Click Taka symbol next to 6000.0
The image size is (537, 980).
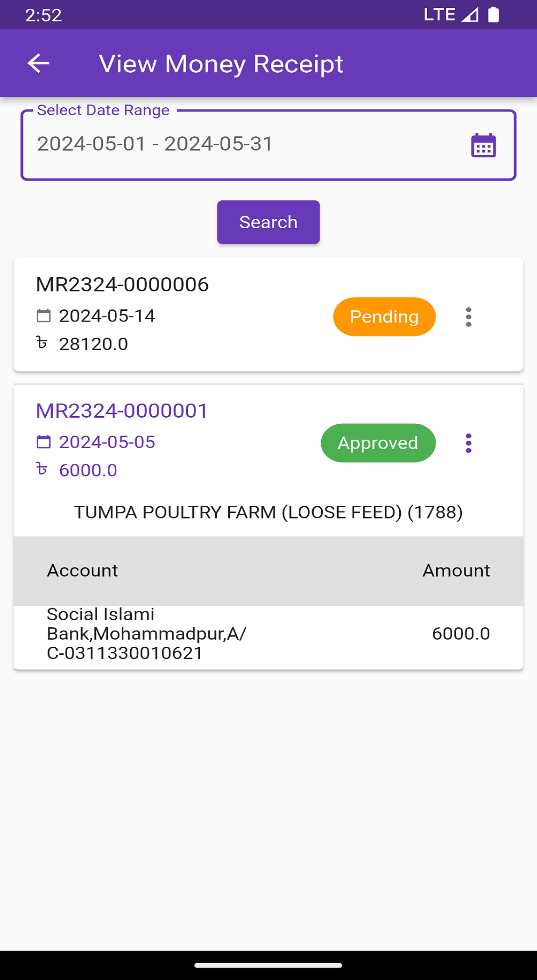pos(42,469)
